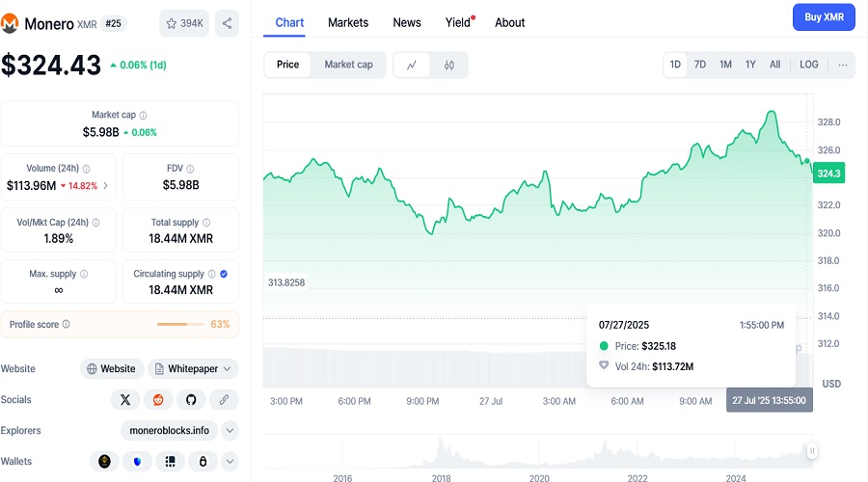Click the #25 rank badge
The image size is (868, 482).
pos(114,24)
